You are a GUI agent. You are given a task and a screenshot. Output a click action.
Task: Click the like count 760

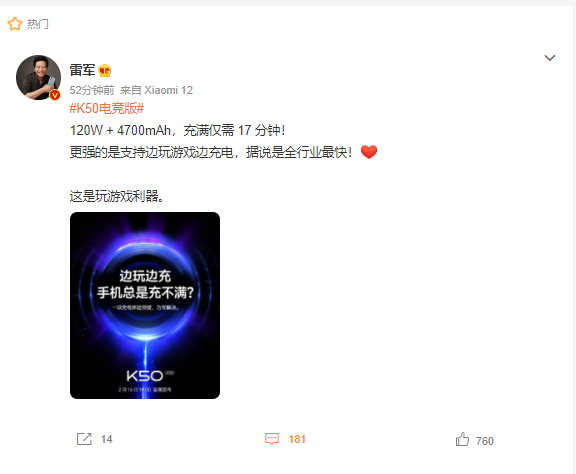485,441
